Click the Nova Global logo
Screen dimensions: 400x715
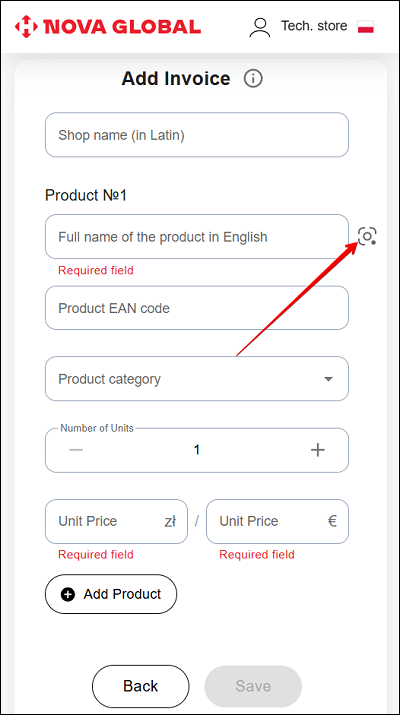click(108, 26)
